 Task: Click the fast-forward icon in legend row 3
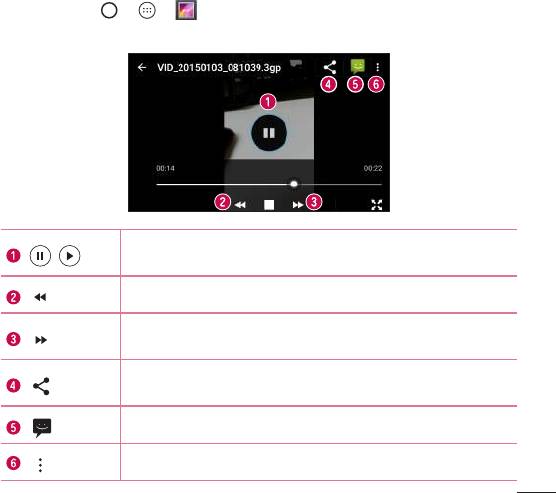(41, 340)
